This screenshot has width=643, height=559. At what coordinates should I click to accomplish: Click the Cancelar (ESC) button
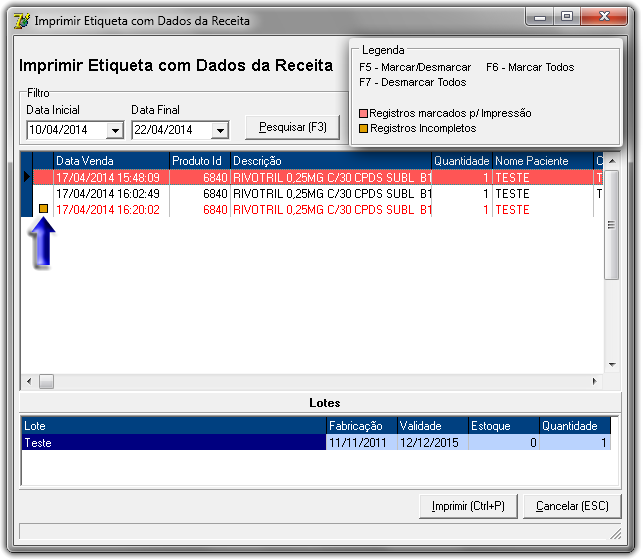(x=572, y=506)
